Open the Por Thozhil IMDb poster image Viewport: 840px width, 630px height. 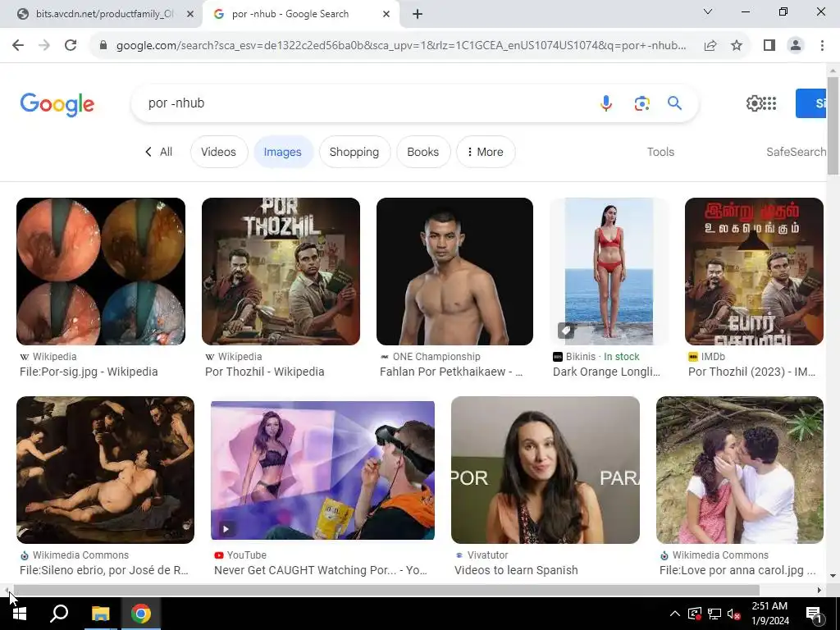(754, 272)
